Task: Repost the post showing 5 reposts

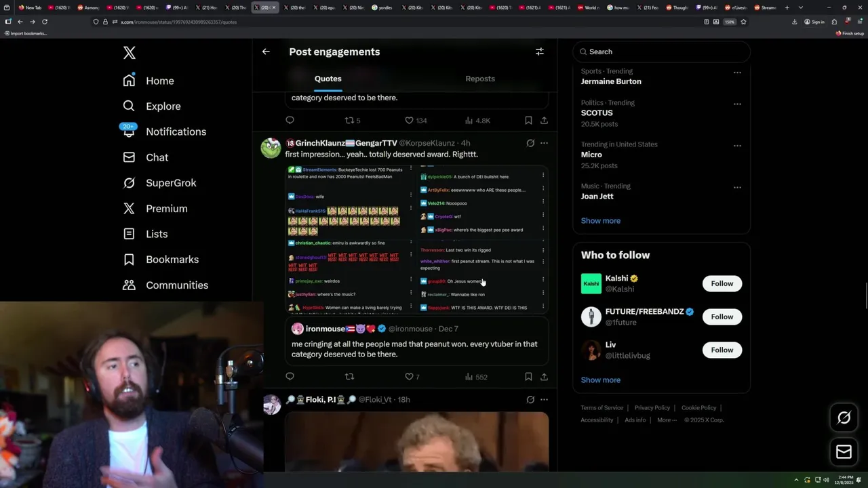Action: (x=353, y=120)
